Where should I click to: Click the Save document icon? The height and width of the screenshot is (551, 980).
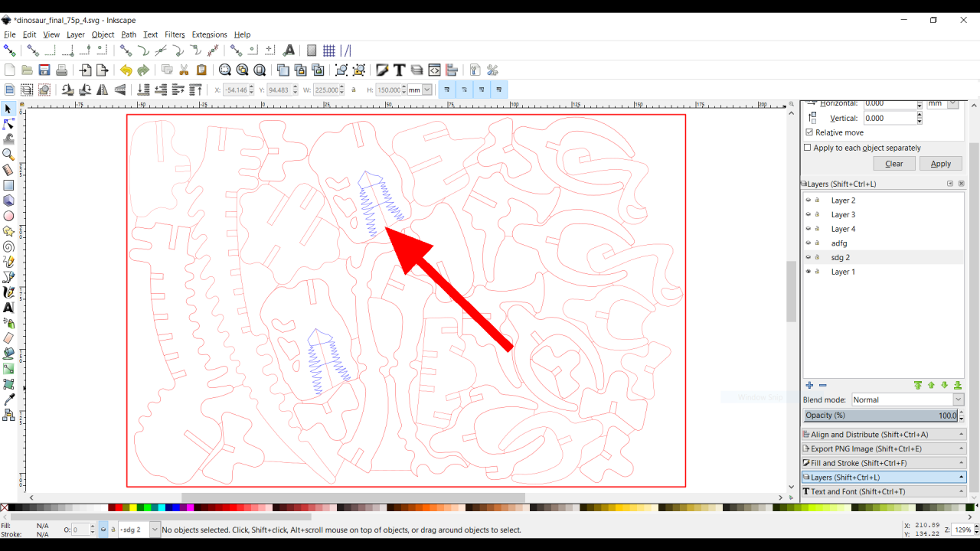[44, 70]
